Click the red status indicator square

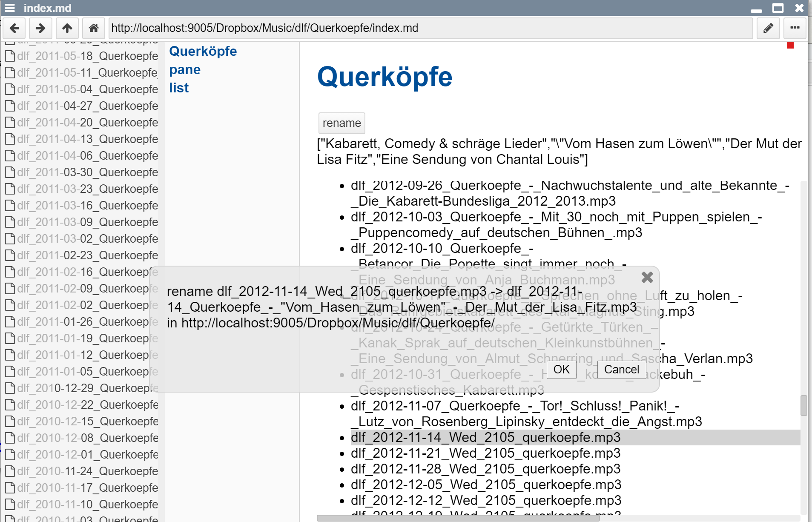tap(790, 45)
